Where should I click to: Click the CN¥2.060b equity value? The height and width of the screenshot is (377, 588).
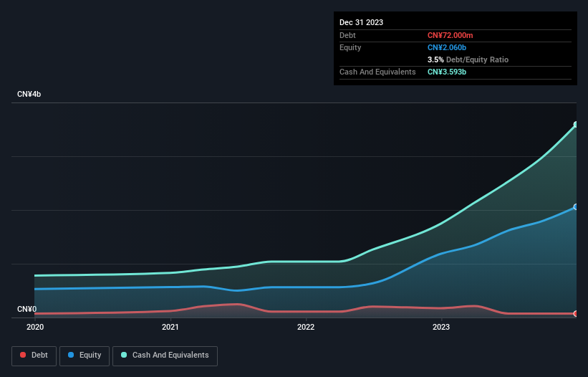[447, 47]
